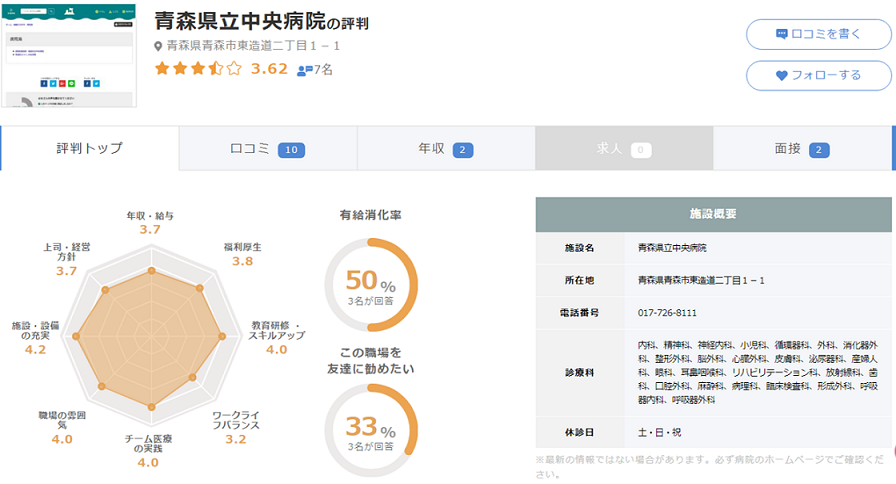Click the radar chart center
Viewport: 896px width, 484px height.
pyautogui.click(x=151, y=337)
